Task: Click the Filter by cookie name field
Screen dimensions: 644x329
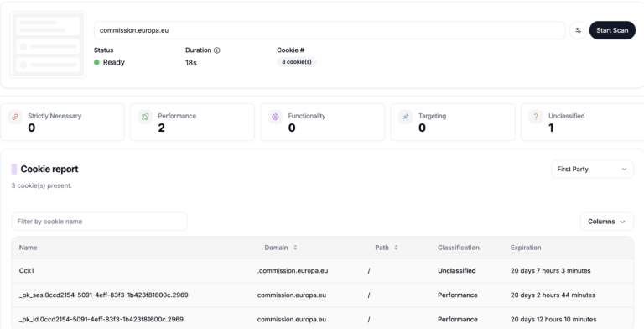Action: click(100, 222)
